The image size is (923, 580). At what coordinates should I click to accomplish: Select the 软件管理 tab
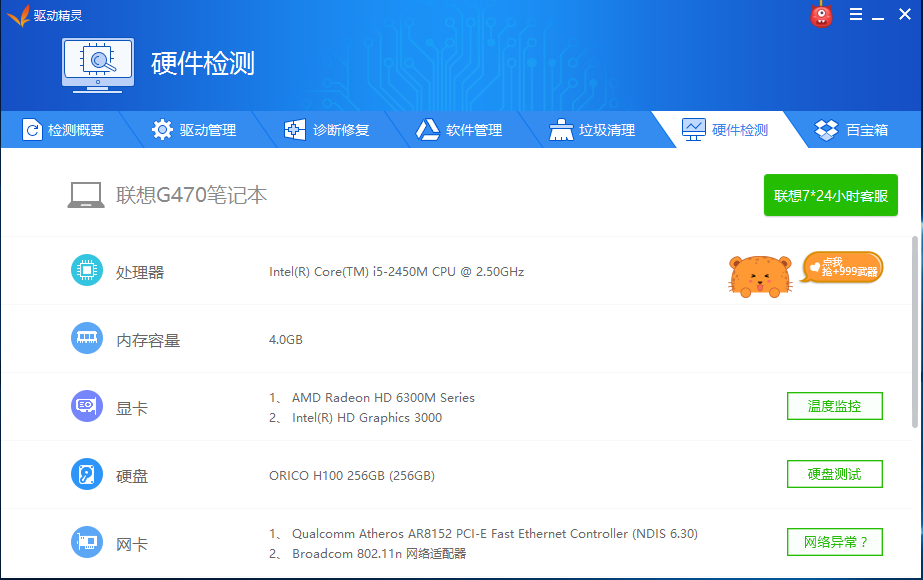(x=459, y=130)
